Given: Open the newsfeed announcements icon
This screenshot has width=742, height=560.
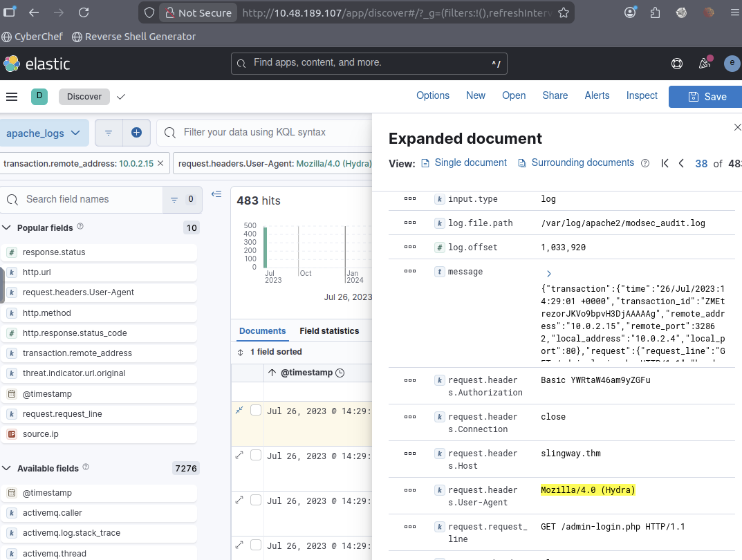Looking at the screenshot, I should click(x=705, y=64).
